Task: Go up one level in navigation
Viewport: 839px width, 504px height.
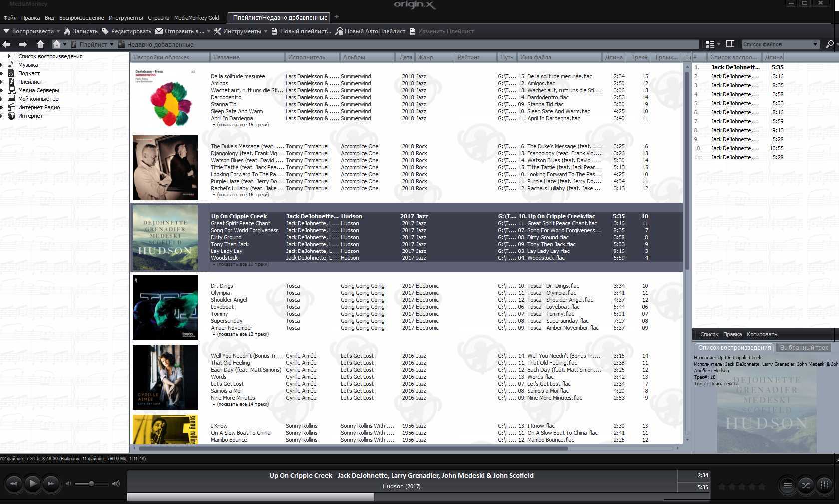Action: [x=40, y=44]
